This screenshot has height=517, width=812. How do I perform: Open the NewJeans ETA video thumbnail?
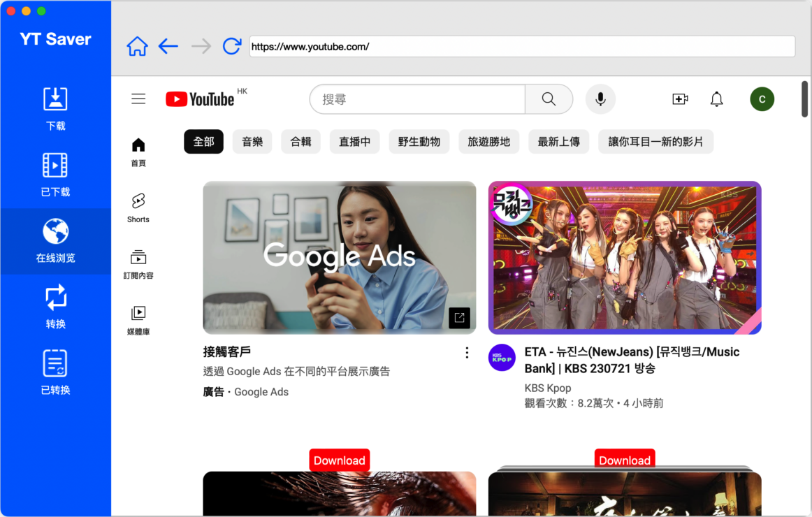[x=625, y=257]
